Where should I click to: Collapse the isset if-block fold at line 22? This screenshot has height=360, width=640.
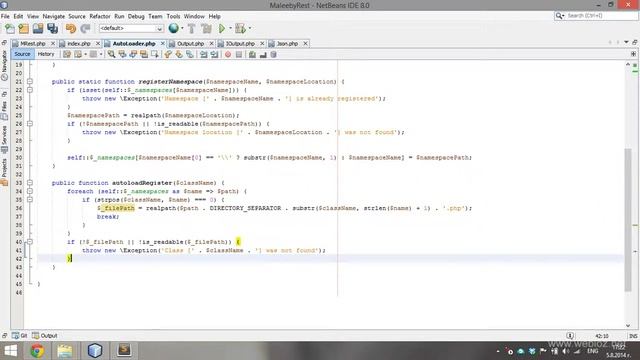coord(30,90)
